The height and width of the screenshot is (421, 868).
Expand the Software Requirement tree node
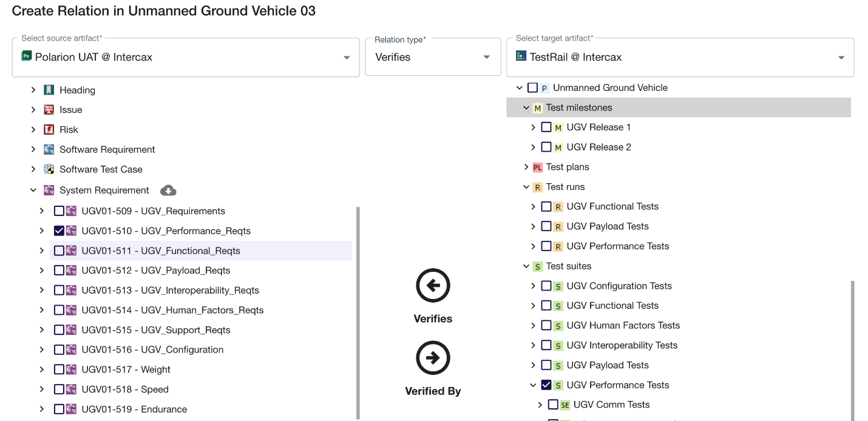(x=33, y=149)
